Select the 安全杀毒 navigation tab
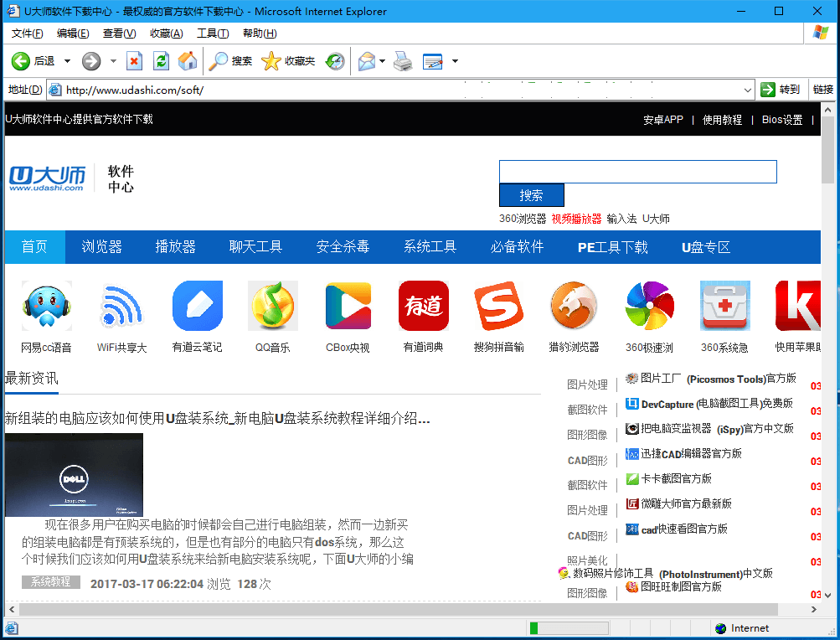The height and width of the screenshot is (640, 840). point(343,246)
